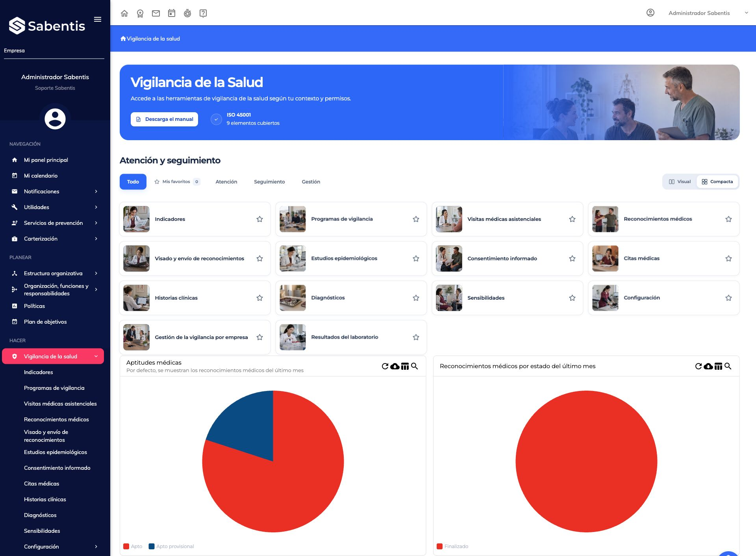Click Vigilancia de la salud breadcrumb
This screenshot has height=556, width=756.
coord(153,39)
